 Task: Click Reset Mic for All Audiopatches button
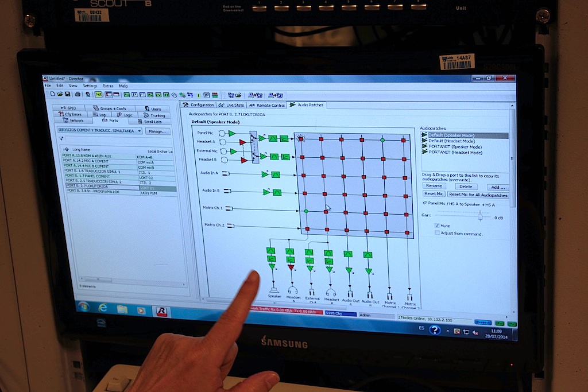tap(478, 195)
